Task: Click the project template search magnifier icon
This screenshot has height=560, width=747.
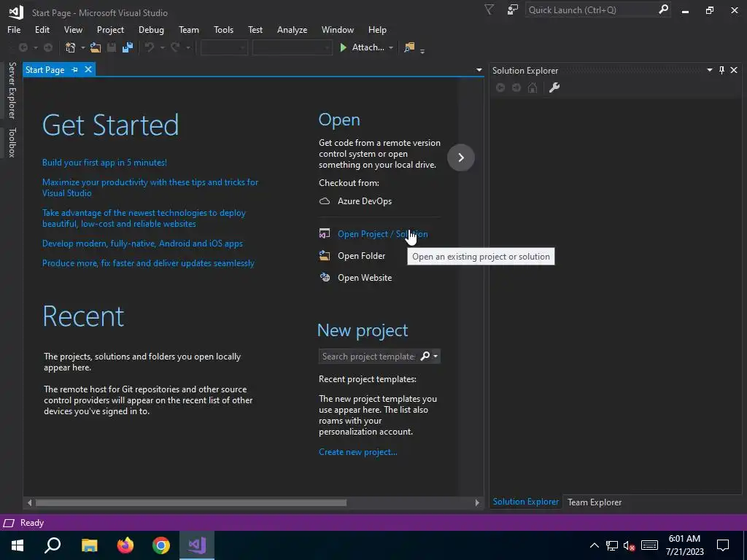Action: click(x=425, y=356)
